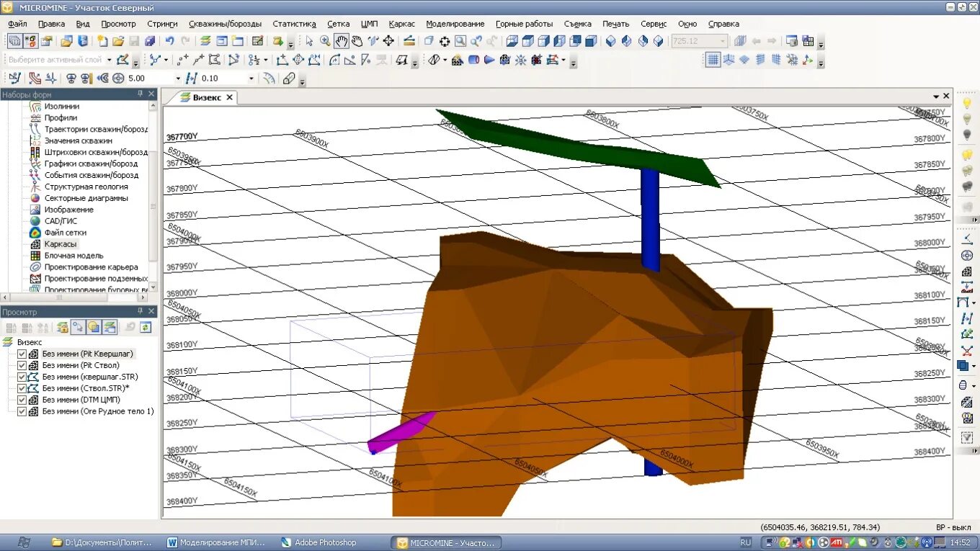Viewport: 980px width, 551px height.
Task: Open the Файл menu
Action: (x=17, y=24)
